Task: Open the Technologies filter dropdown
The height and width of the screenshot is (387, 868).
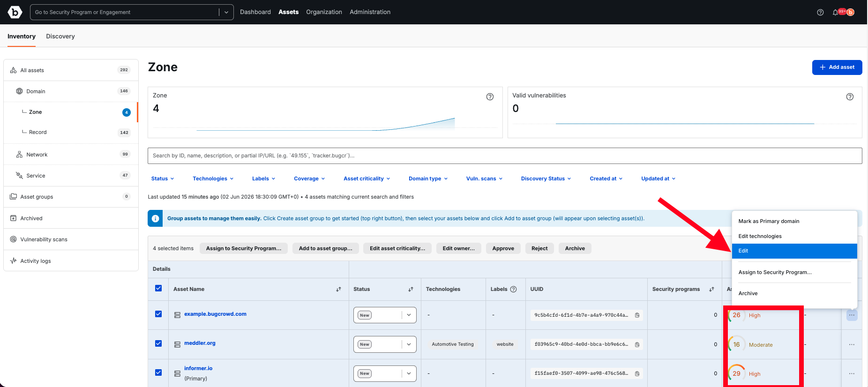Action: 213,179
